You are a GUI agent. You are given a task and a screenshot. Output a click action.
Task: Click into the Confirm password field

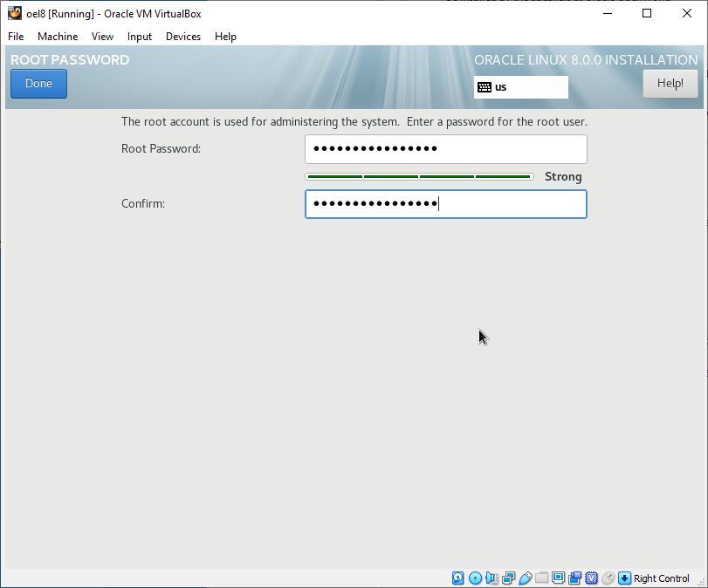tap(445, 204)
